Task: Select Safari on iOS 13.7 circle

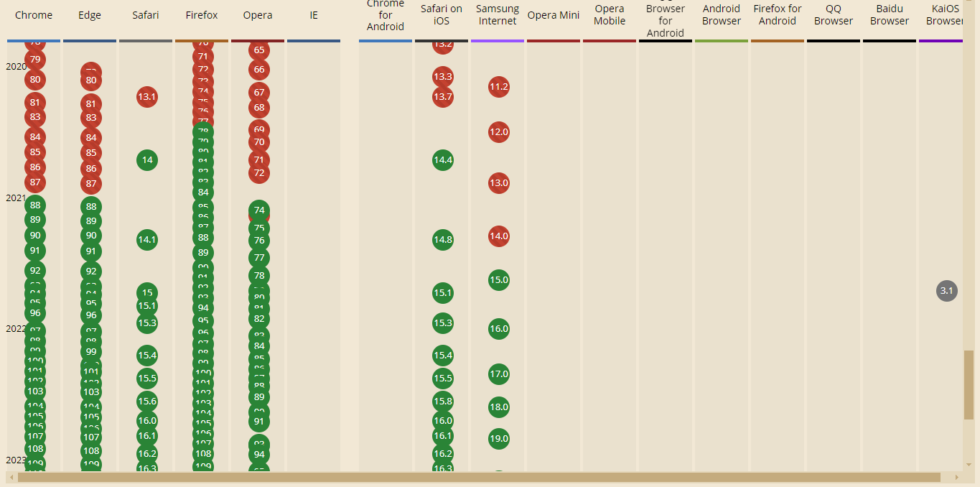Action: tap(443, 96)
